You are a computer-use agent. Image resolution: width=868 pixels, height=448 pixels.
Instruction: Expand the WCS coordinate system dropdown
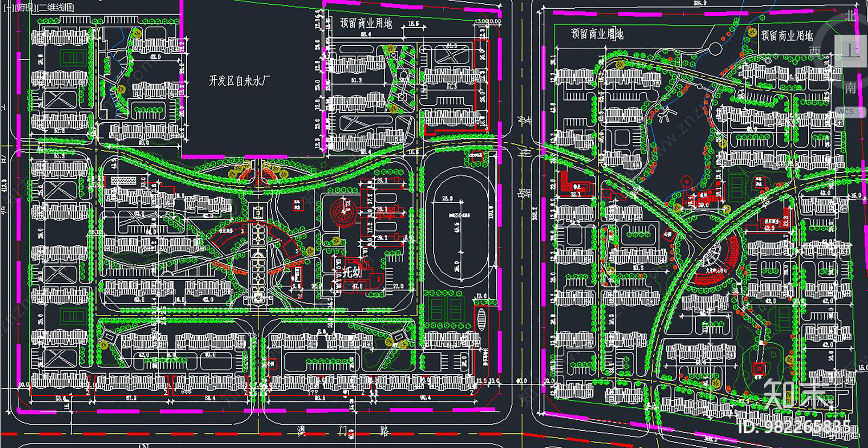point(851,111)
